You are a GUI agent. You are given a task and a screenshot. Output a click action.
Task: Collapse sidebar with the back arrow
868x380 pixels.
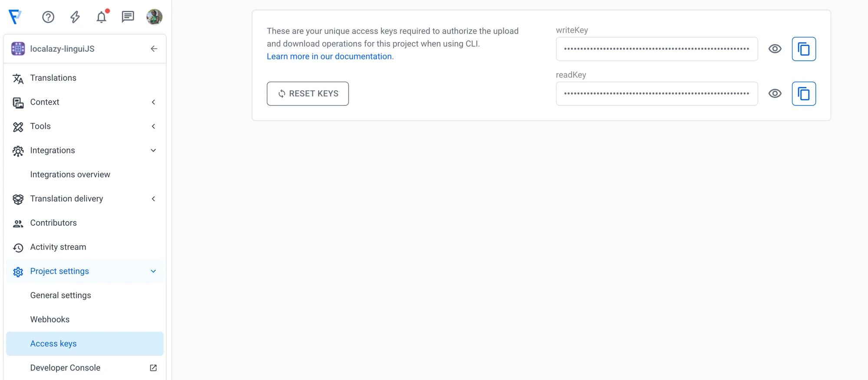pyautogui.click(x=154, y=49)
